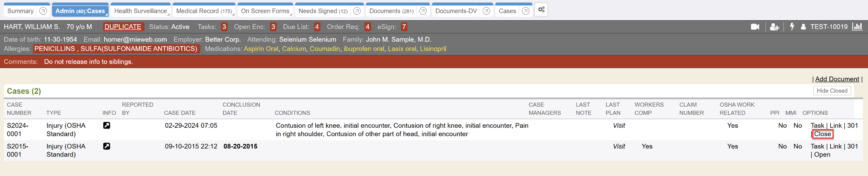Screen dimensions: 868x176
Task: Open the bar chart icon
Action: [x=857, y=27]
